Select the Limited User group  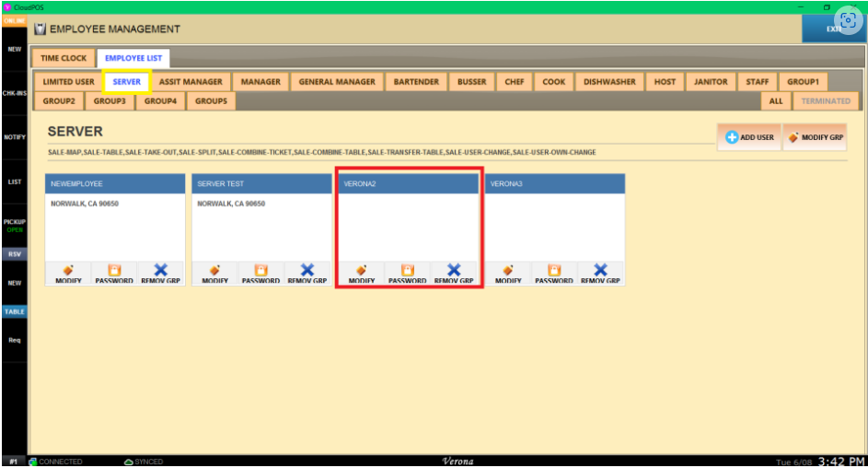[69, 82]
